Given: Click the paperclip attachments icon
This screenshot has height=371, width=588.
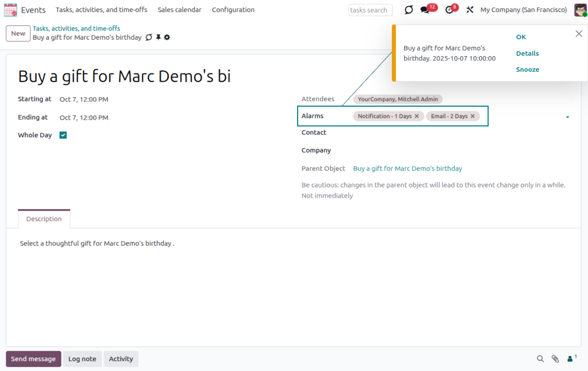Looking at the screenshot, I should [555, 359].
